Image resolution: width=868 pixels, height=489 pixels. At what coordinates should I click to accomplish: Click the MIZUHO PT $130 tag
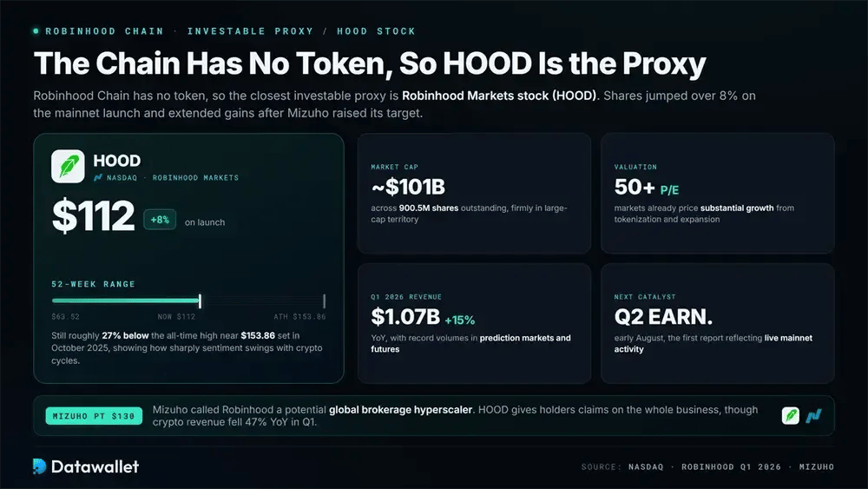click(x=94, y=416)
